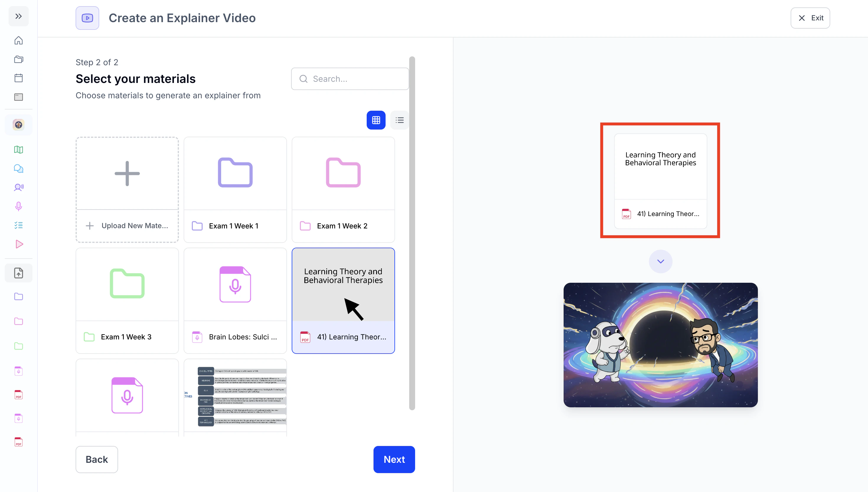Open the flashcard window icon in sidebar
This screenshot has width=868, height=492.
(x=19, y=97)
